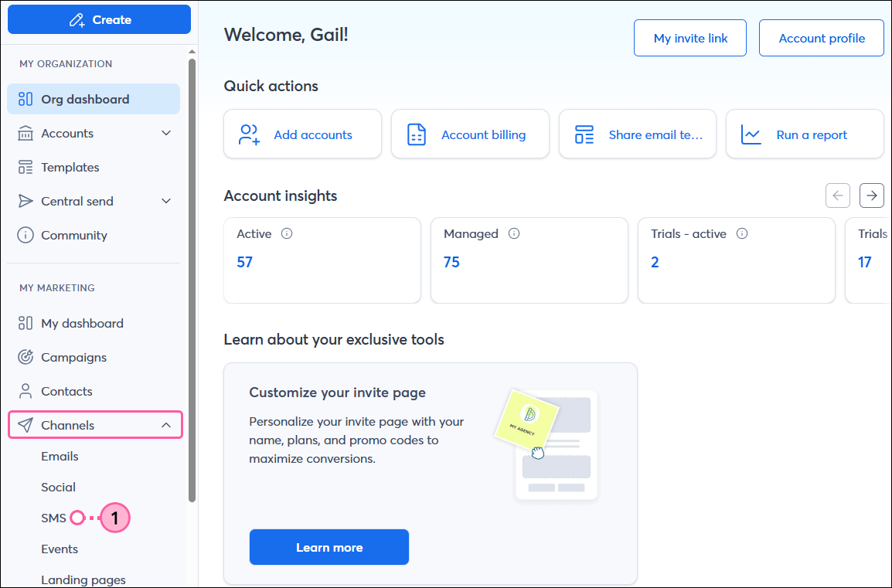Screen dimensions: 892x588
Task: Expand the Accounts dropdown arrow
Action: coord(165,133)
